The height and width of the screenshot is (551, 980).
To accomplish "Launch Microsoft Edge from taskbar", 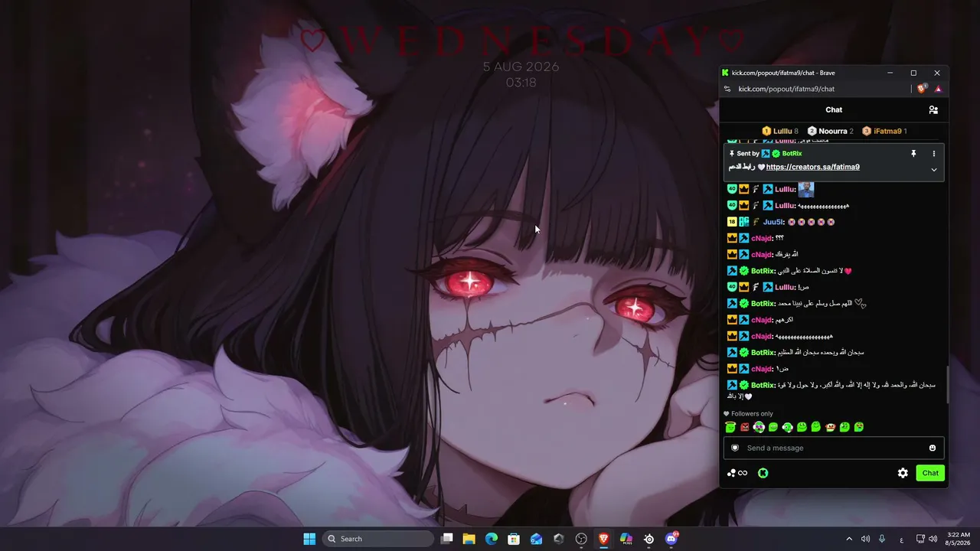I will 492,539.
